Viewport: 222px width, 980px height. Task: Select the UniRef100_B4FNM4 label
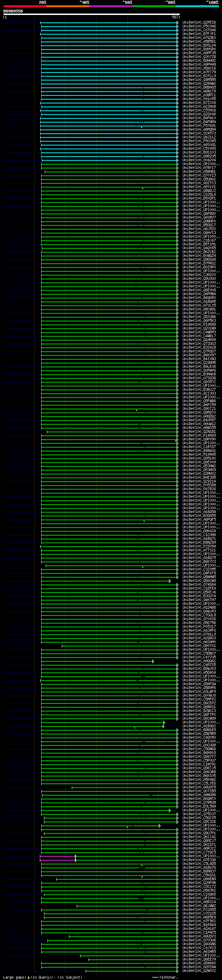(199, 122)
